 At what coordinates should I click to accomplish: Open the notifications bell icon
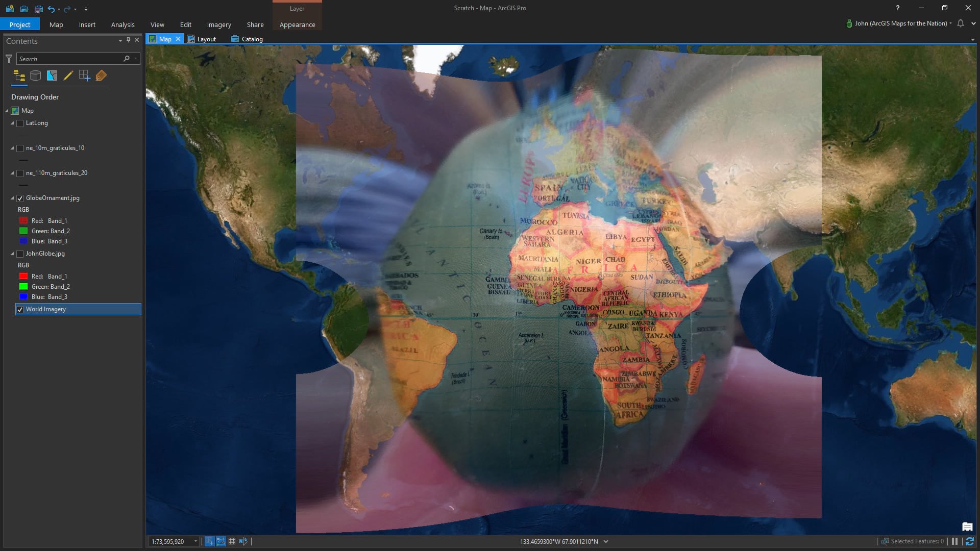(x=961, y=23)
